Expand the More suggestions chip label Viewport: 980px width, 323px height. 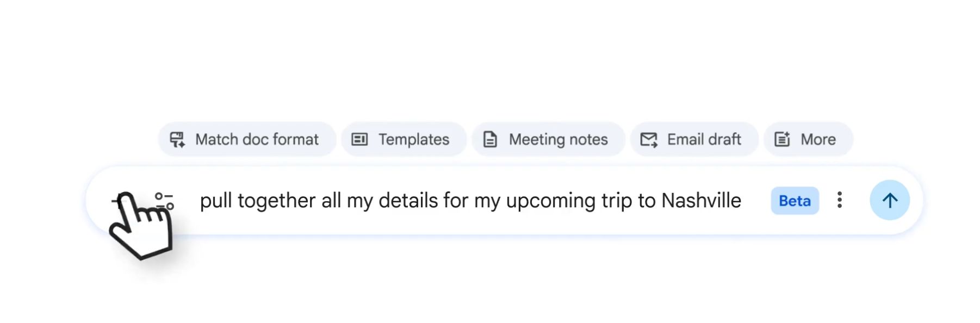pos(818,140)
